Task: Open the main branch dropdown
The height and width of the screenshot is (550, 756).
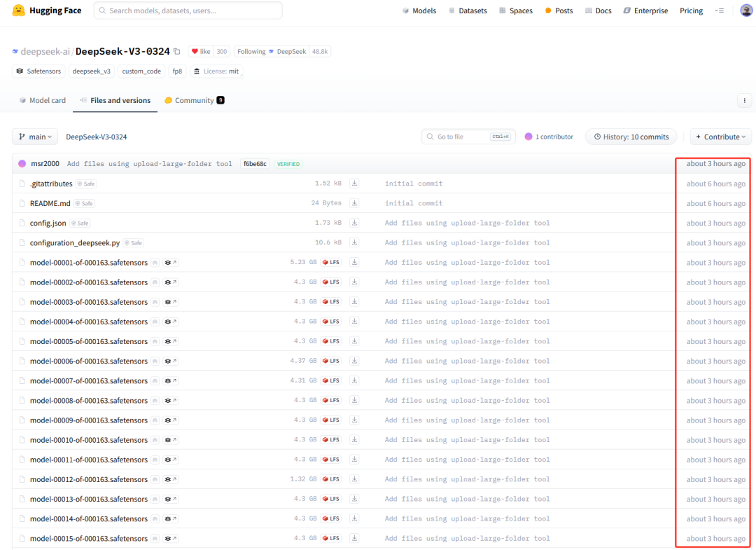Action: [x=34, y=137]
